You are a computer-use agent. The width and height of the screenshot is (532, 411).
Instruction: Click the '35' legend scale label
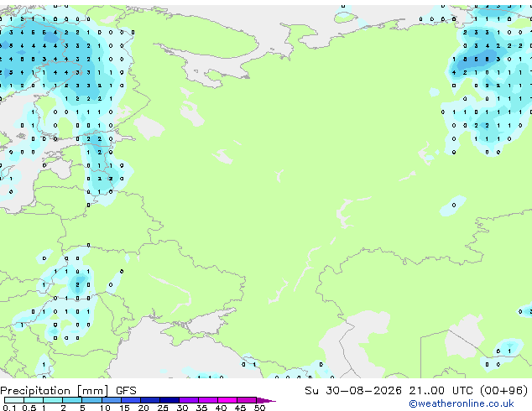201,408
